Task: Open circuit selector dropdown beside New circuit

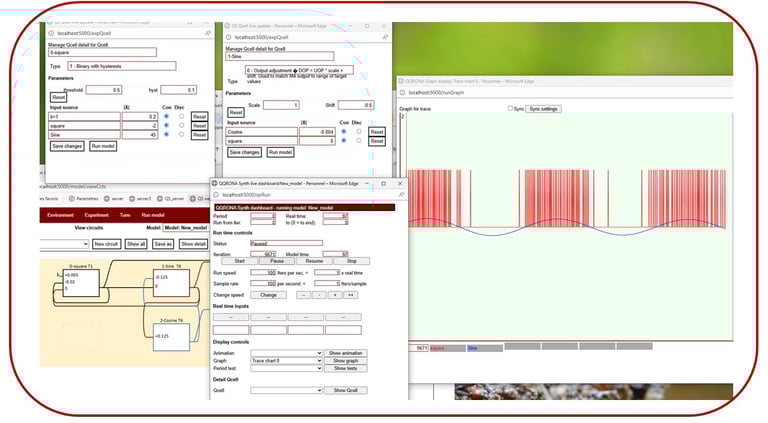Action: [64, 244]
